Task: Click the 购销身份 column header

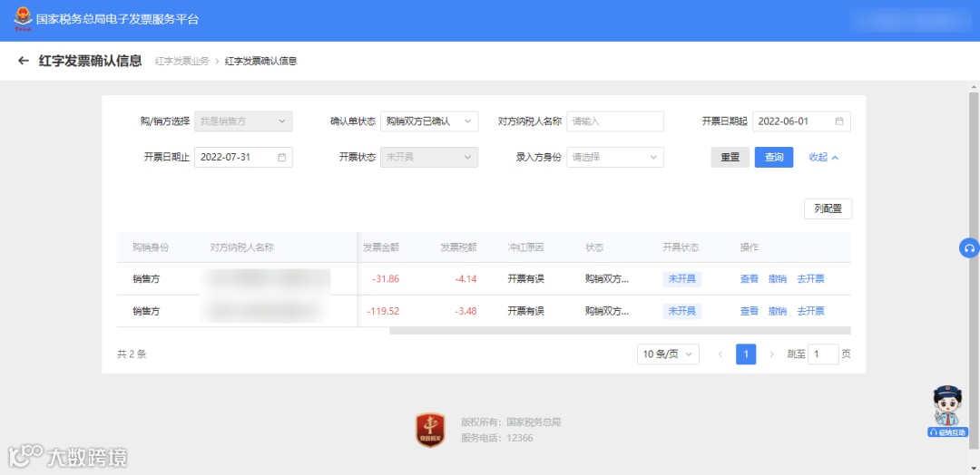Action: coord(151,247)
